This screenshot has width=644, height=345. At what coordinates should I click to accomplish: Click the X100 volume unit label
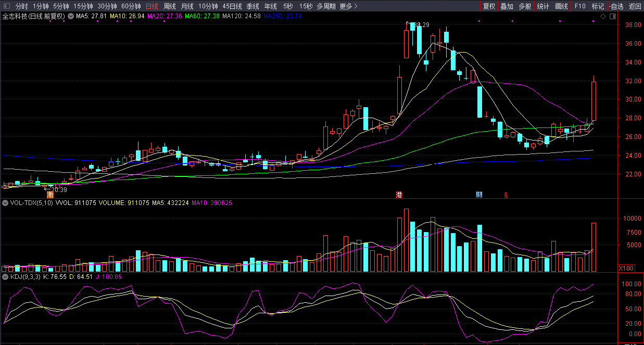[x=626, y=268]
